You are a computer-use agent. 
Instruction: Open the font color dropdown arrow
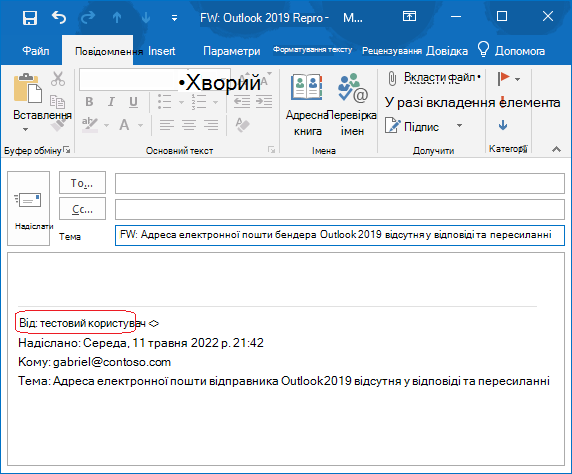(140, 126)
